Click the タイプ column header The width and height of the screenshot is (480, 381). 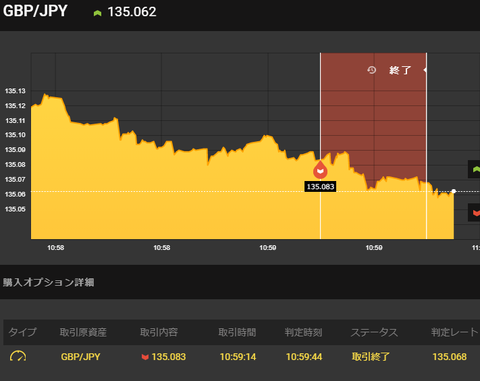22,332
